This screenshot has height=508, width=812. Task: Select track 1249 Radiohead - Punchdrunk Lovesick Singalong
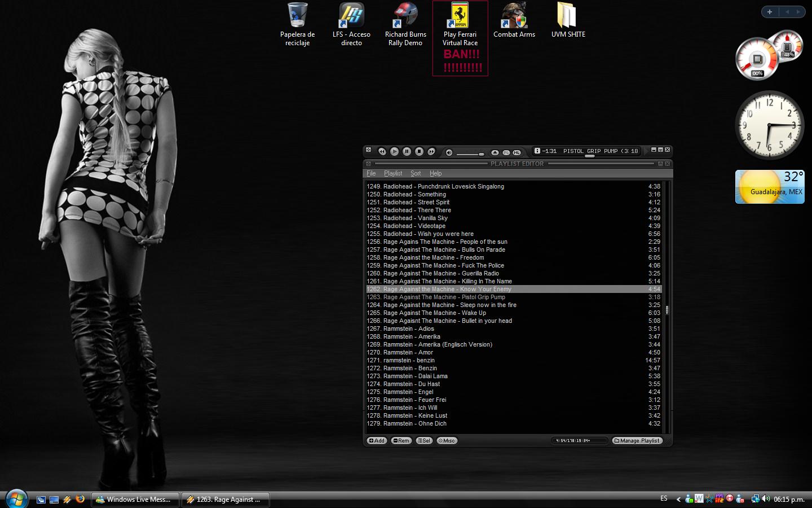513,186
